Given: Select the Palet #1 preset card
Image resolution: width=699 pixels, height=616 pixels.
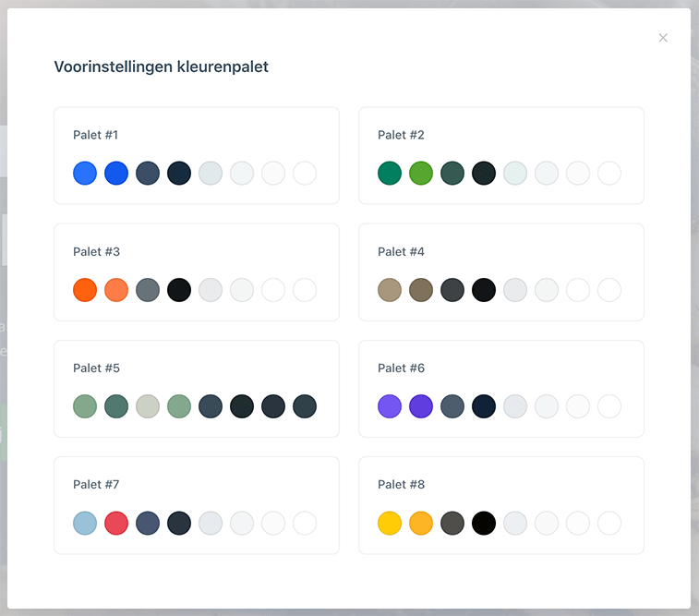Looking at the screenshot, I should [x=196, y=154].
